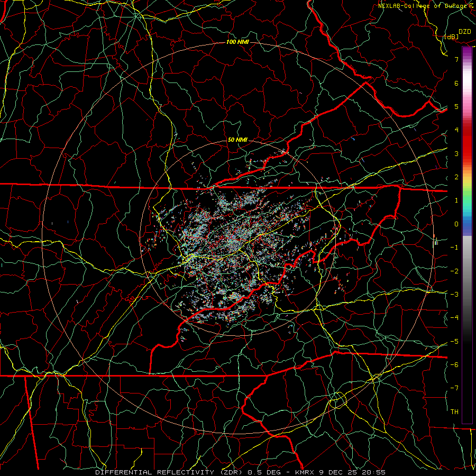Click the '-3' value on color scale
The width and height of the screenshot is (476, 476).
pyautogui.click(x=454, y=295)
